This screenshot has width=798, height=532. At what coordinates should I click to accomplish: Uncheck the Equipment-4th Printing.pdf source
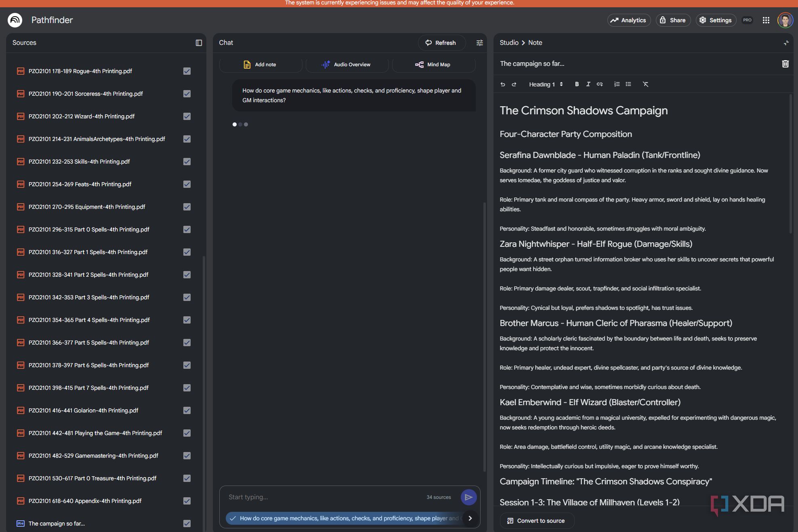[x=187, y=207]
